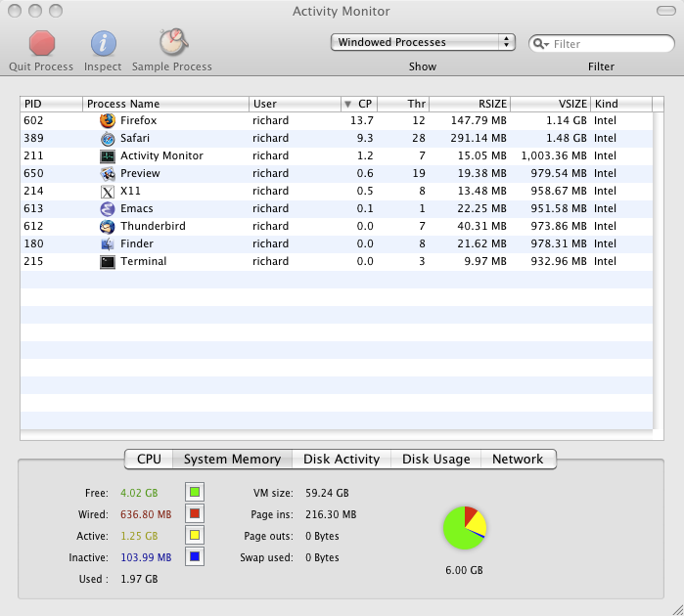This screenshot has height=616, width=684.
Task: Click the CPU column sort arrow
Action: click(x=347, y=104)
